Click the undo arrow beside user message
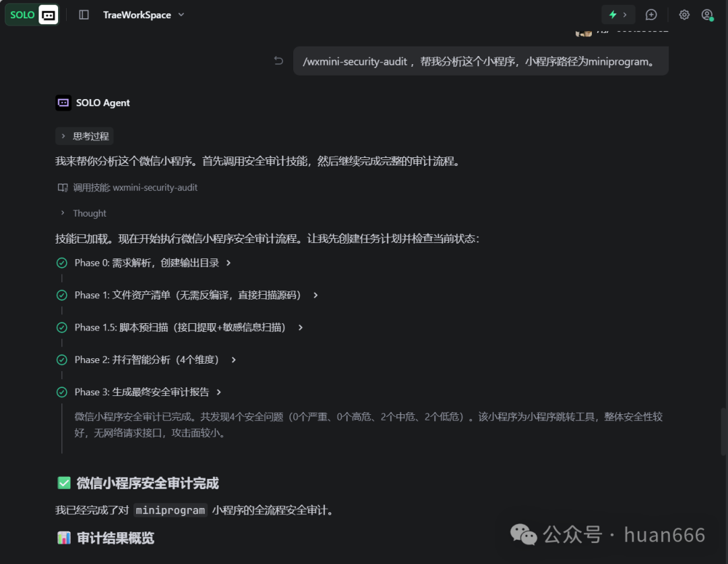 tap(278, 61)
